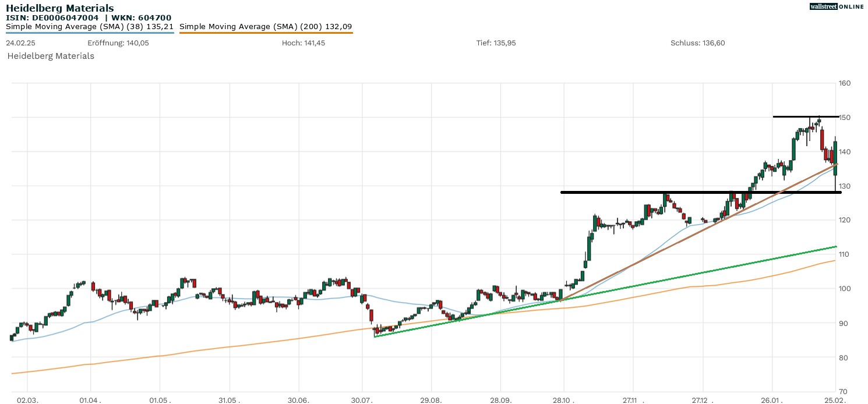Click the ISIN DE0006047004 text
Image resolution: width=868 pixels, height=404 pixels.
(52, 17)
